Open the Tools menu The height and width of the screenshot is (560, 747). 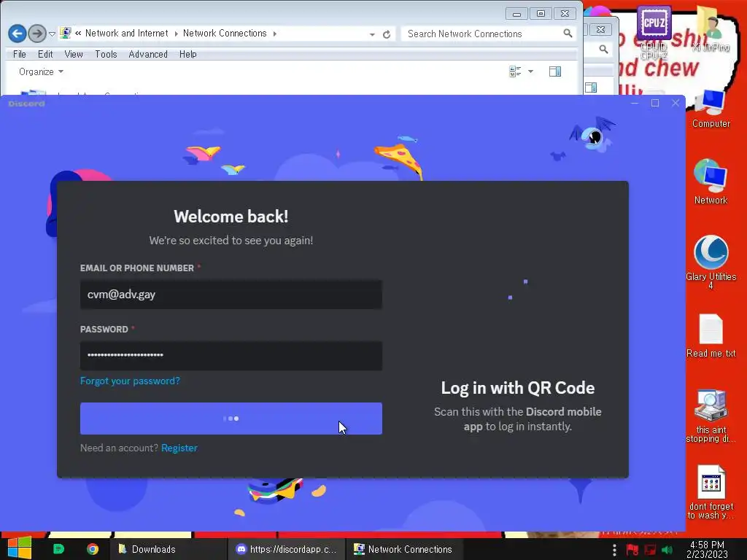[x=106, y=54]
